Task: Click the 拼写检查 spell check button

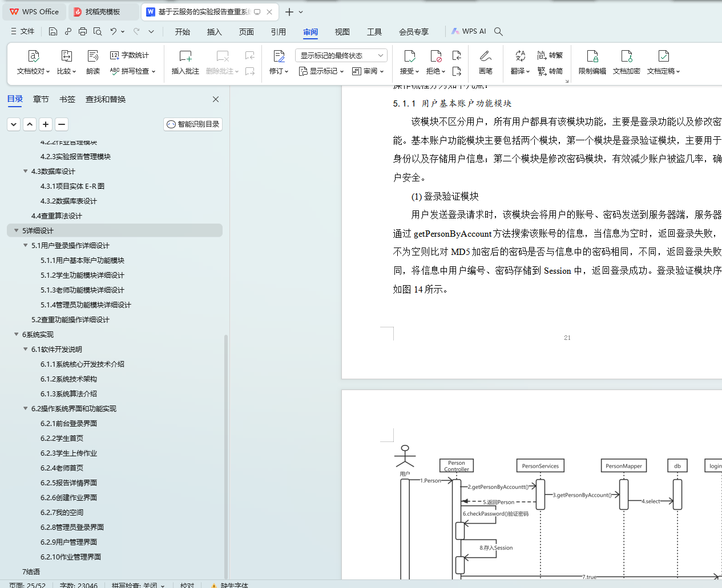Action: (x=132, y=71)
